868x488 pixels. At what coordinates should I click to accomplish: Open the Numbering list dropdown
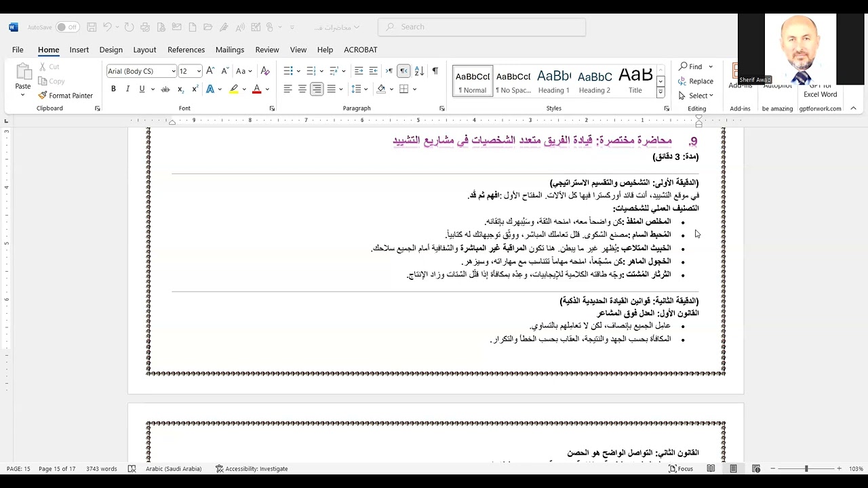click(321, 71)
